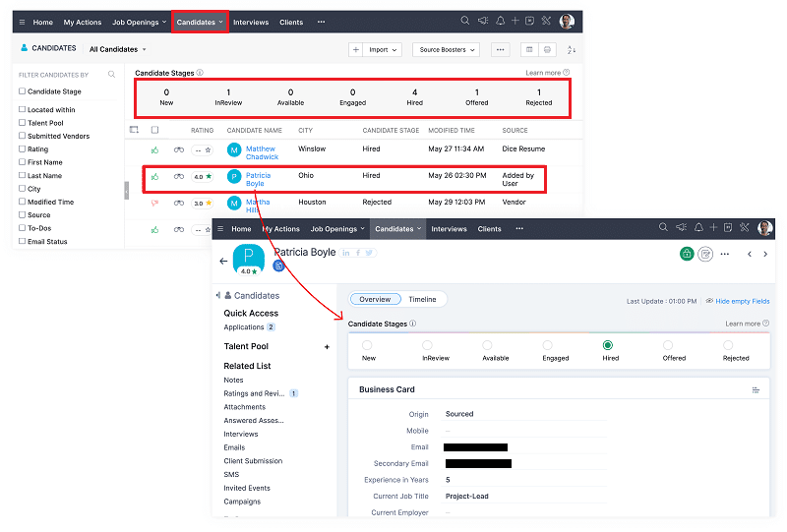Open resume document icon under Patricia's avatar

(278, 266)
